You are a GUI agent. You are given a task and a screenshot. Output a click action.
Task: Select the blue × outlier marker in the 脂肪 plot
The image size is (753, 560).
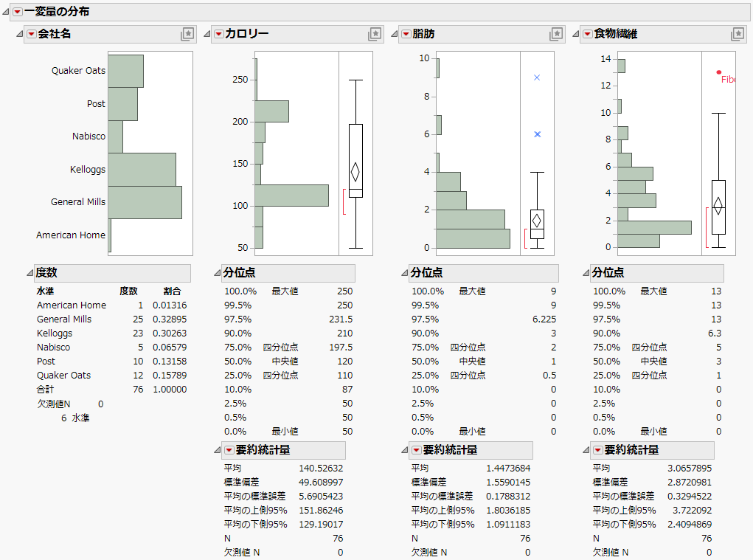[537, 77]
